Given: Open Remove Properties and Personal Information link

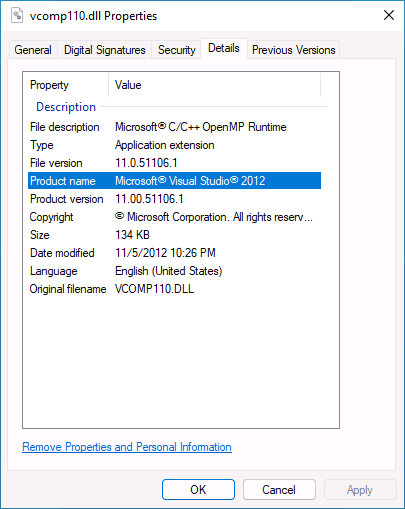Looking at the screenshot, I should tap(127, 447).
